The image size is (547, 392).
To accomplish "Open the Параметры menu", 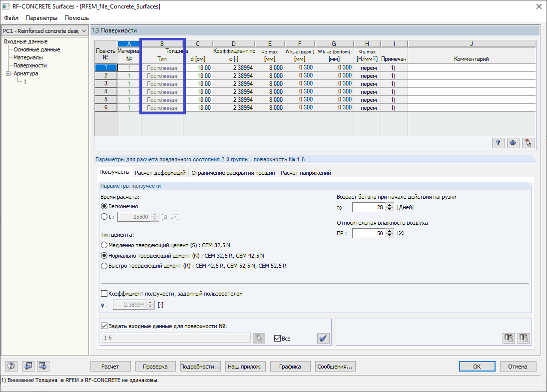I will click(41, 18).
